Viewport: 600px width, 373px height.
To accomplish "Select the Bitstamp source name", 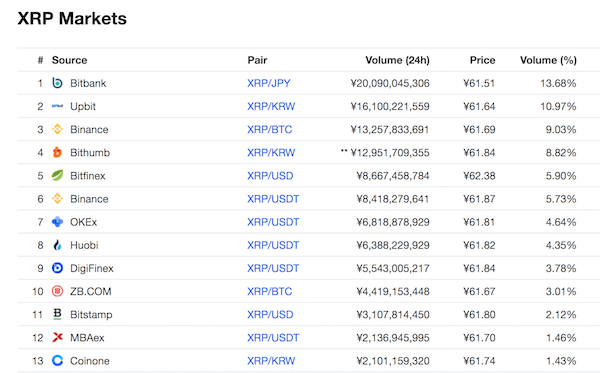I will click(x=91, y=315).
